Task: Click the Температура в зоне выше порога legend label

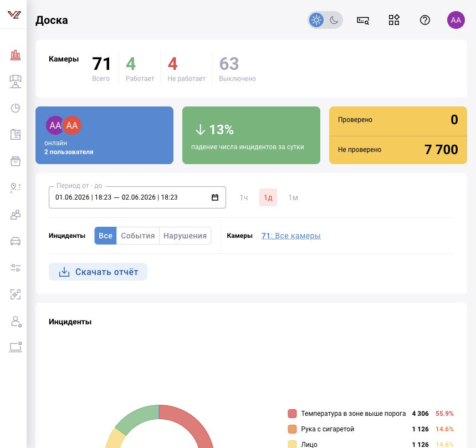Action: pos(354,414)
